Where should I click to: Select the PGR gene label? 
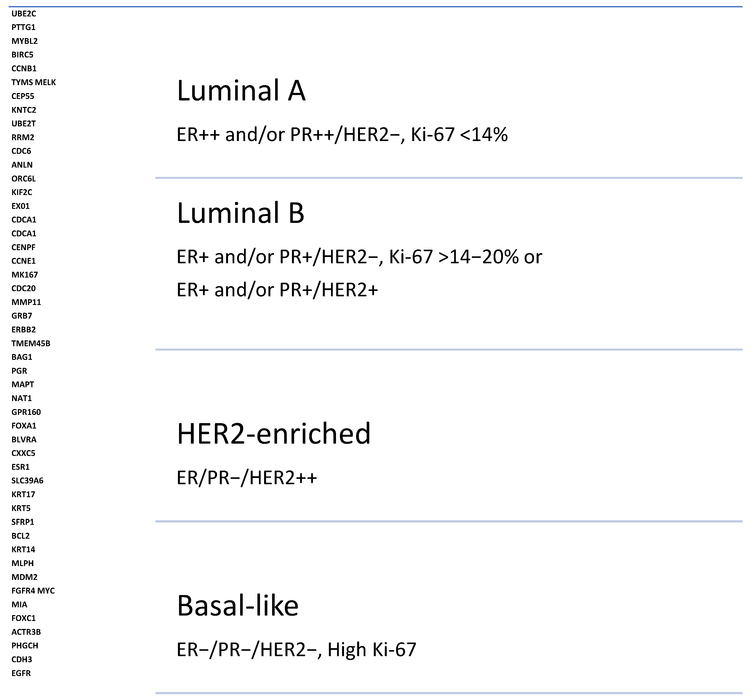19,371
